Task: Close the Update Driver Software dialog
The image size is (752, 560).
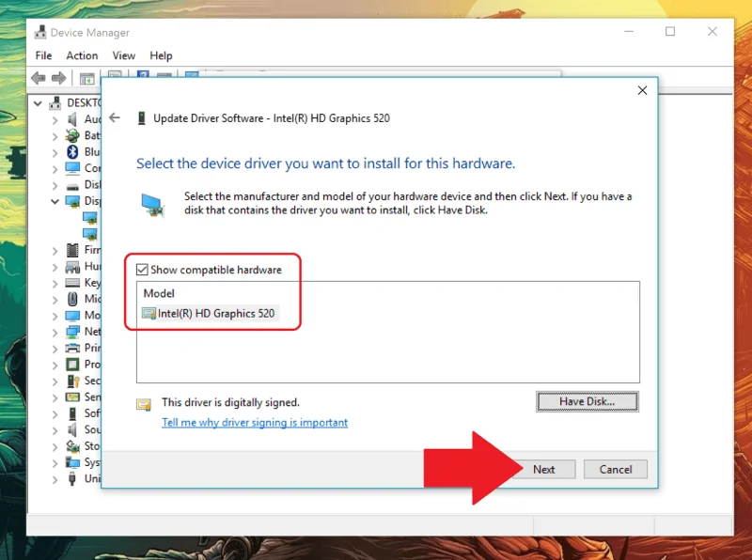Action: (x=642, y=90)
